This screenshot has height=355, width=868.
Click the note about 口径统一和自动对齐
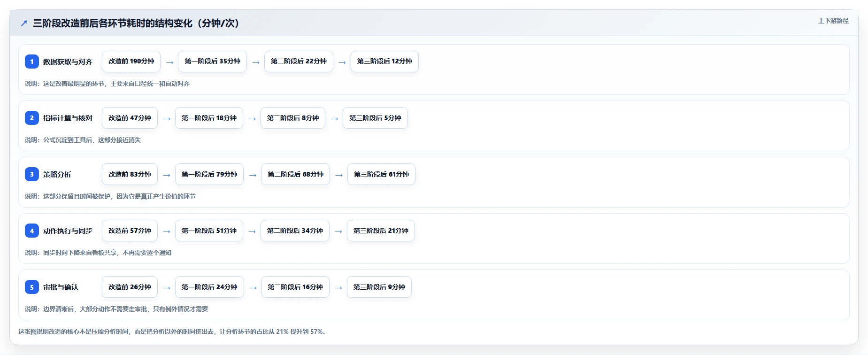point(107,84)
